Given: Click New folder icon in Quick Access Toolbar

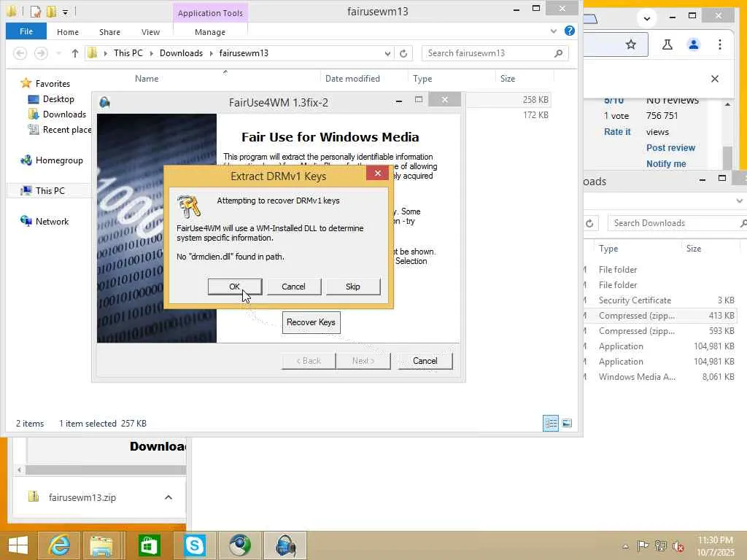Looking at the screenshot, I should pyautogui.click(x=52, y=12).
